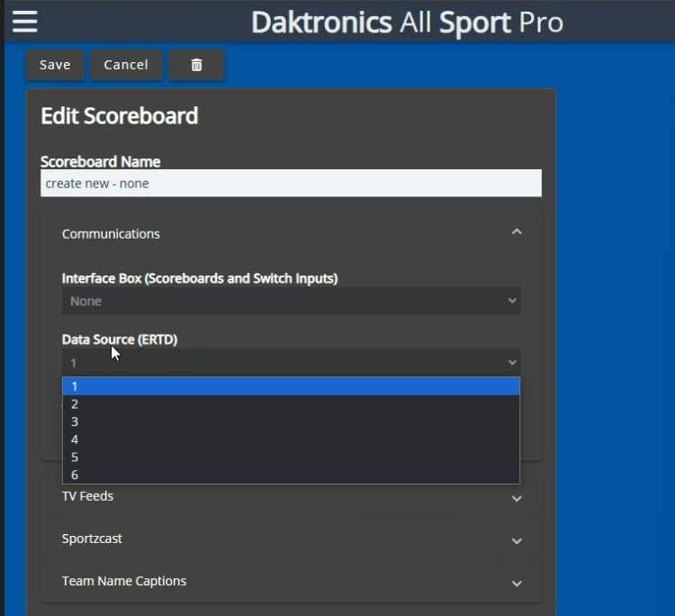Screen dimensions: 675x616
Task: Expand the Team Name Captions section
Action: click(x=291, y=581)
